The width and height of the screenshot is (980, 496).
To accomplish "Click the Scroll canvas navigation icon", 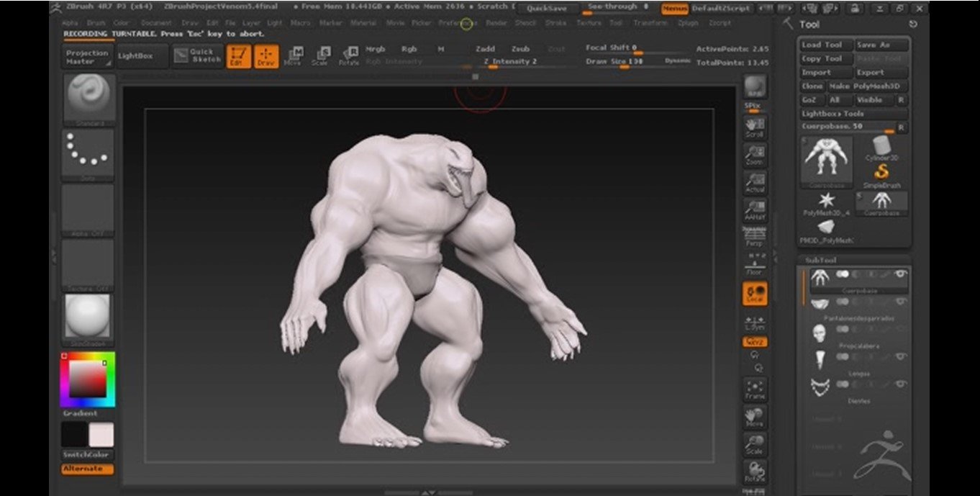I will 755,127.
